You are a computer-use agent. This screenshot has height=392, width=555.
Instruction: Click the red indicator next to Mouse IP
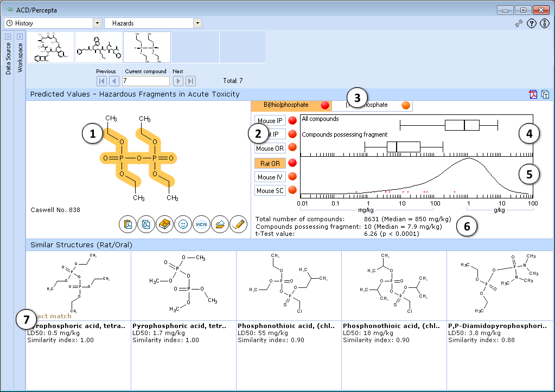[x=292, y=121]
